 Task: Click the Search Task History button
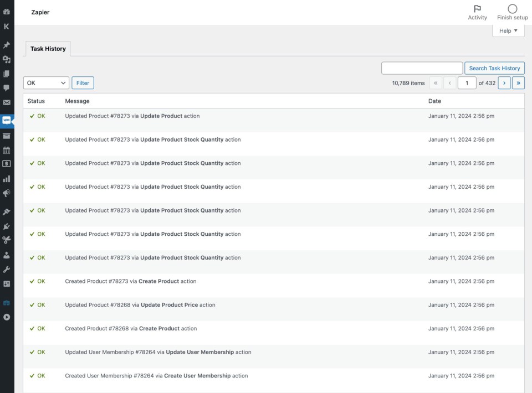(494, 68)
